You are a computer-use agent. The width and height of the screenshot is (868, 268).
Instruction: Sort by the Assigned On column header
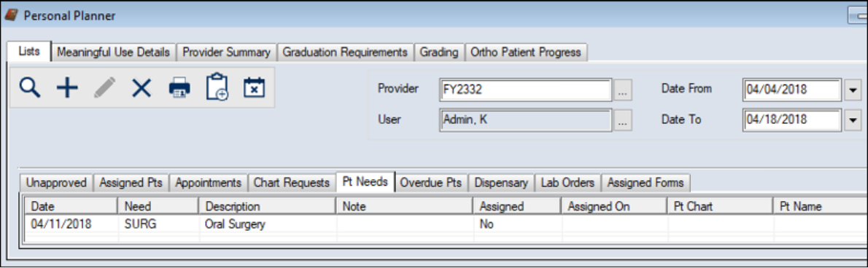pyautogui.click(x=614, y=207)
